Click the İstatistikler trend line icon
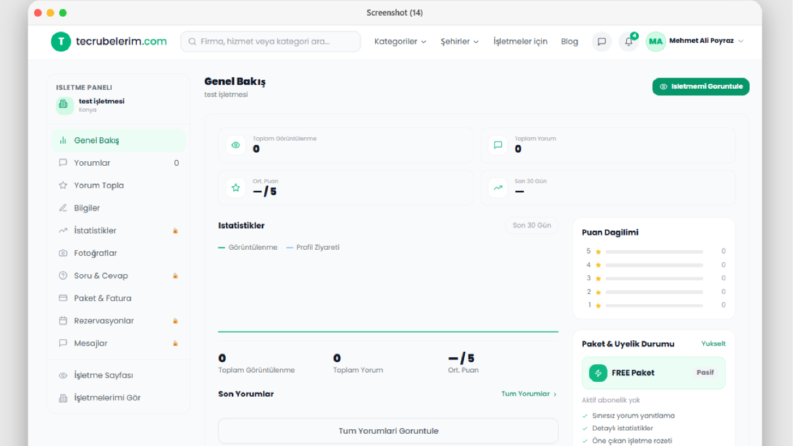The width and height of the screenshot is (793, 446). pos(63,231)
